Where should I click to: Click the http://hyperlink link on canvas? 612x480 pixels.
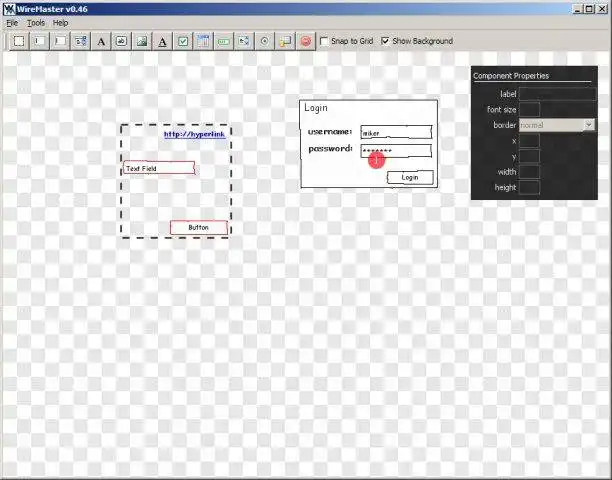tap(194, 134)
